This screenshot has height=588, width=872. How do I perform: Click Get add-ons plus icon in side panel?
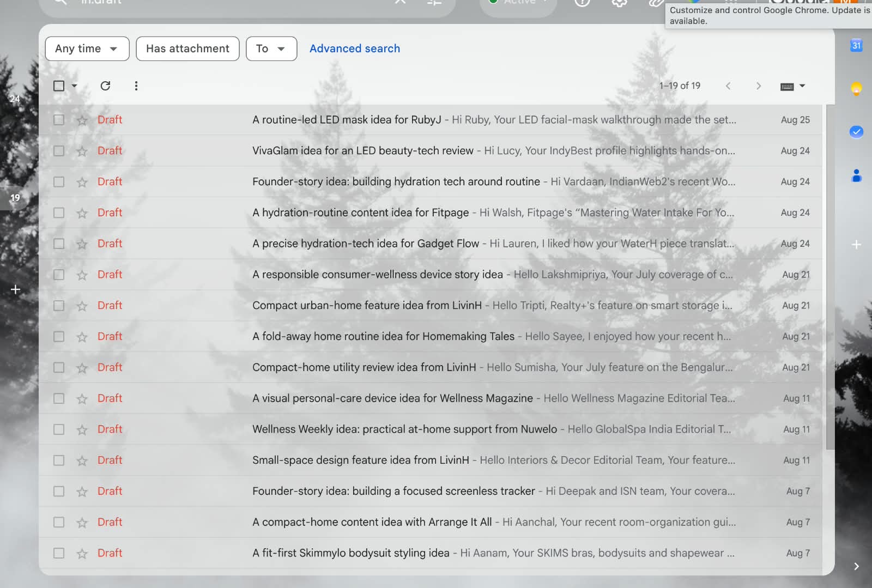[x=856, y=245]
